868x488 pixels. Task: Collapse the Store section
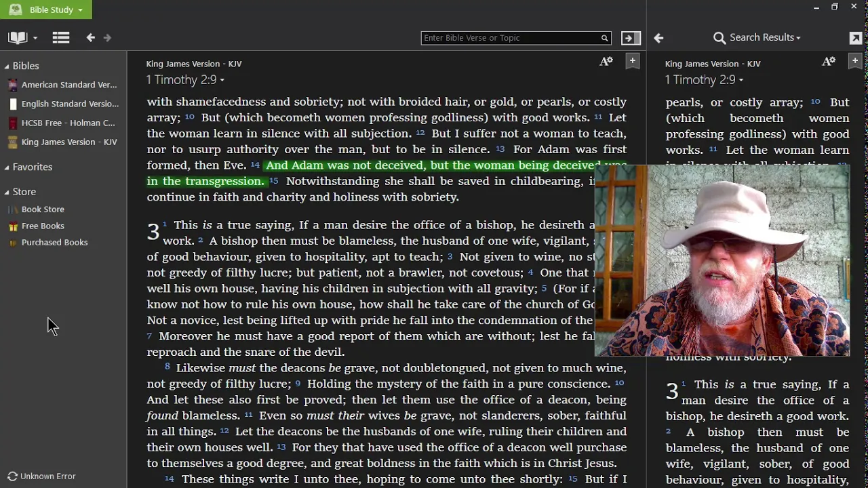(x=20, y=192)
